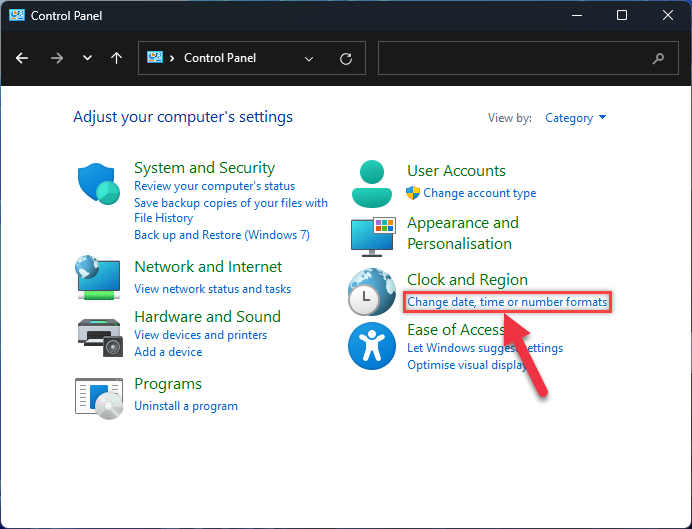Go forward with the right arrow button

(x=57, y=58)
